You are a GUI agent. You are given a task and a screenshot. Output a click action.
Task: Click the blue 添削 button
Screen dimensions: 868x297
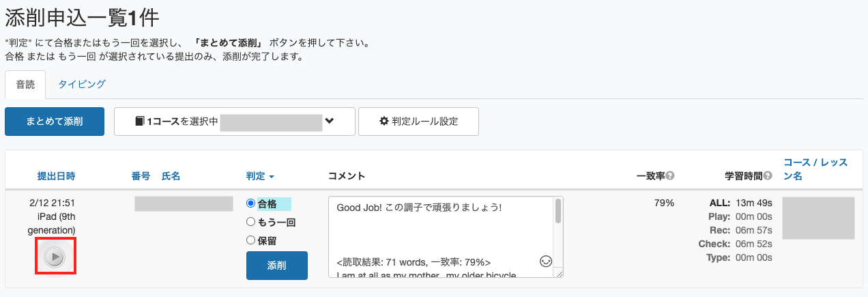[277, 266]
